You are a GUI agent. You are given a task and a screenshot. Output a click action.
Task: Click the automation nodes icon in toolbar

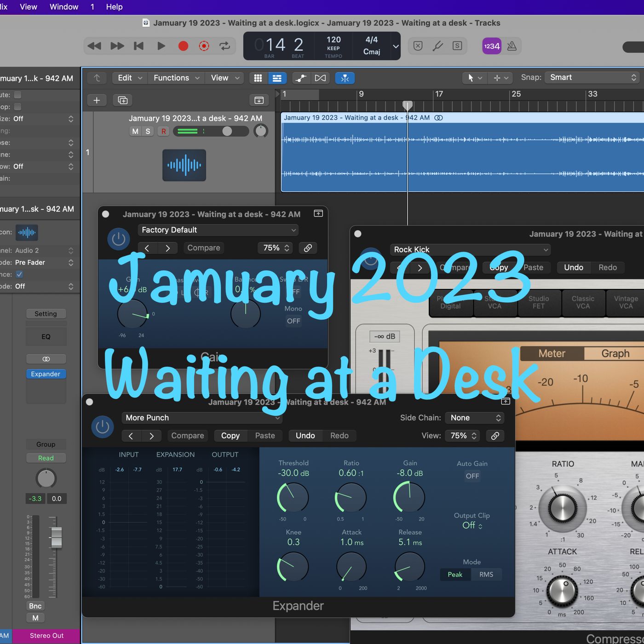click(x=301, y=78)
